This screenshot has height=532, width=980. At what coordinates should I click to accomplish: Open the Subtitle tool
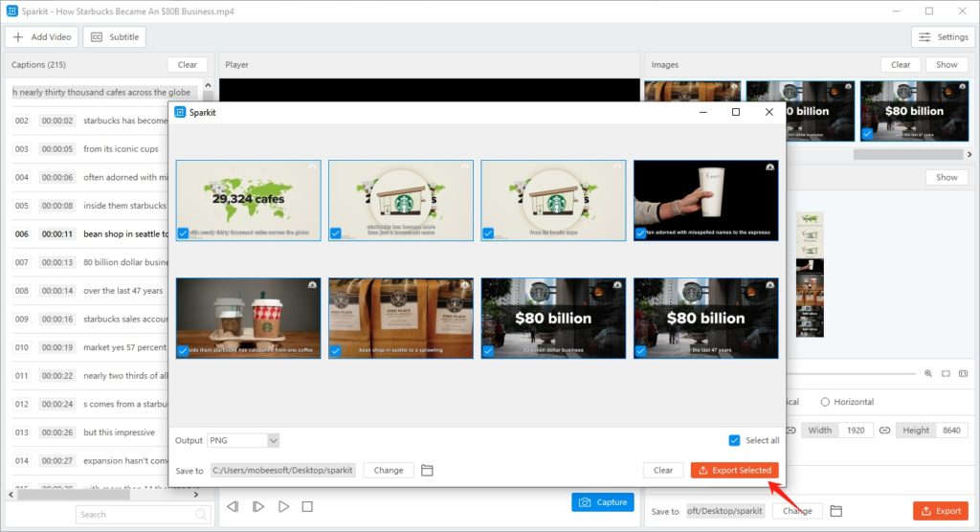(115, 37)
